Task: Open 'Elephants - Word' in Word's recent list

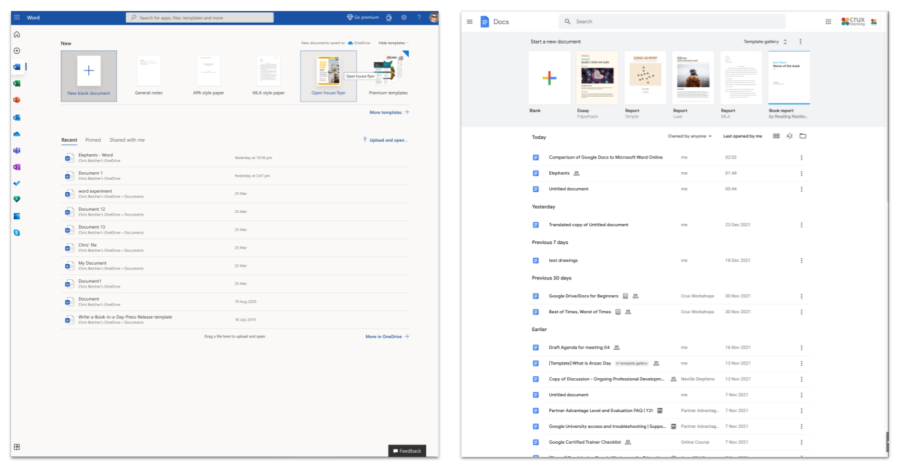Action: (235, 158)
